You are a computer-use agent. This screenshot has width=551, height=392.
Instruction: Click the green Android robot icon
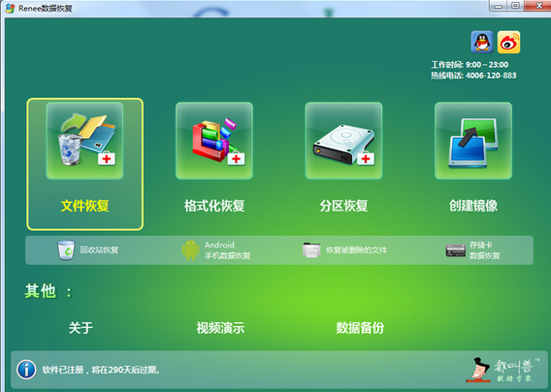coord(190,250)
